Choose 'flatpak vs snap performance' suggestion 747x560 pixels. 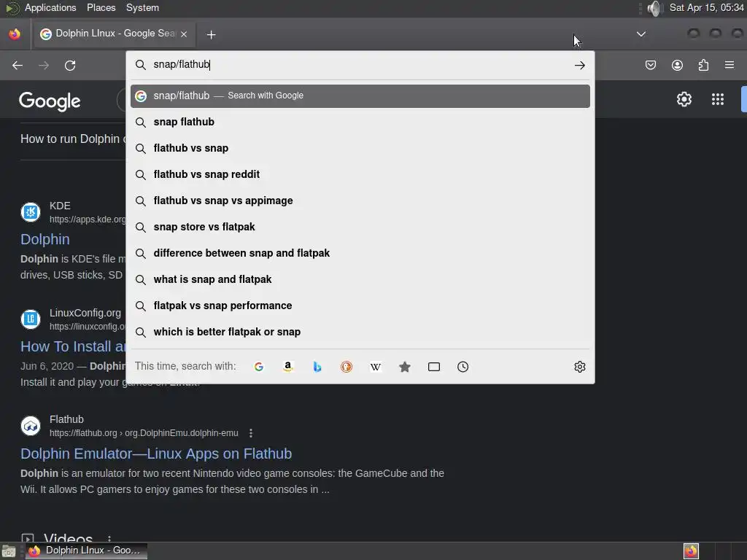coord(360,306)
